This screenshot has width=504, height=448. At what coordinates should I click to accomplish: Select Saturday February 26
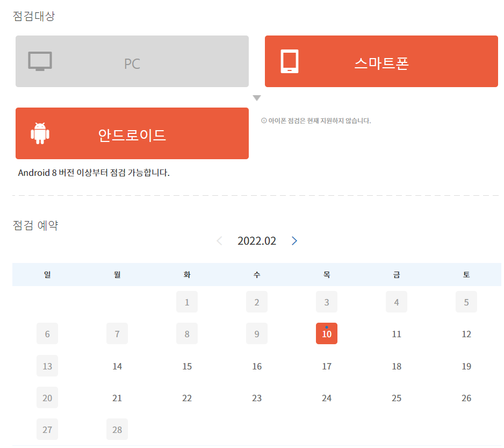(x=466, y=397)
